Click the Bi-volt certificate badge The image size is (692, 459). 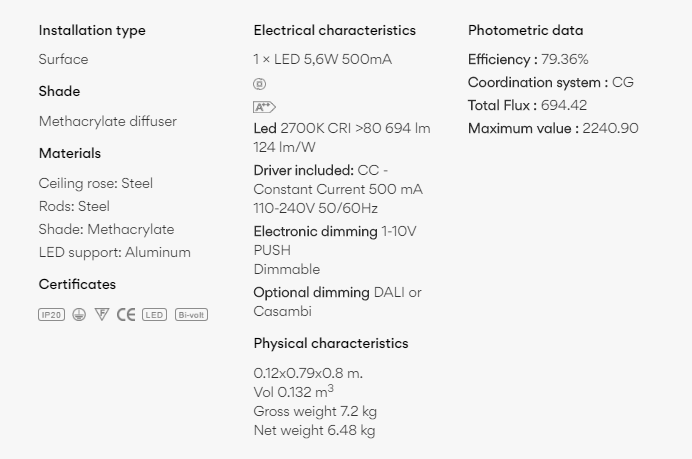[192, 315]
